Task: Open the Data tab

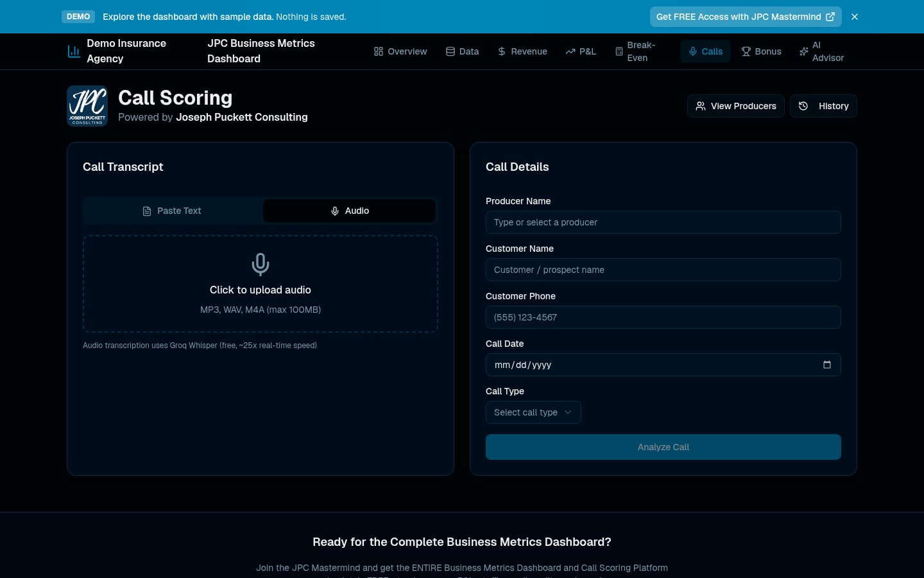Action: 463,51
